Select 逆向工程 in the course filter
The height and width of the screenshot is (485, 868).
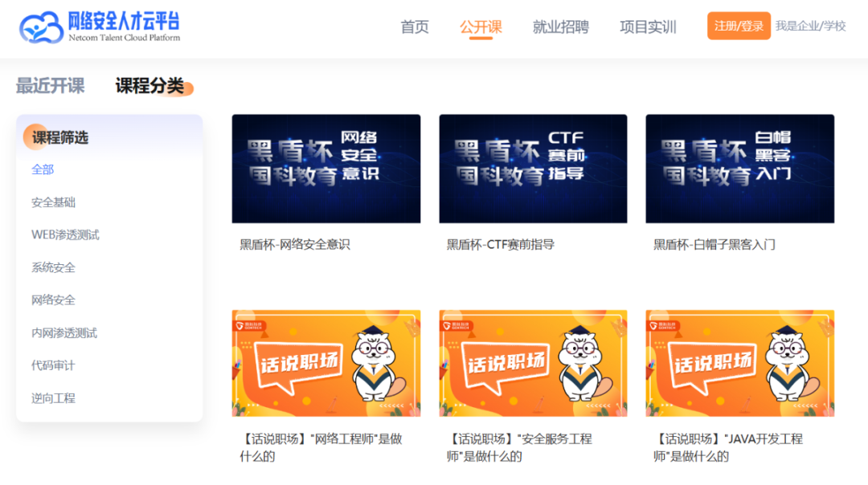(53, 397)
